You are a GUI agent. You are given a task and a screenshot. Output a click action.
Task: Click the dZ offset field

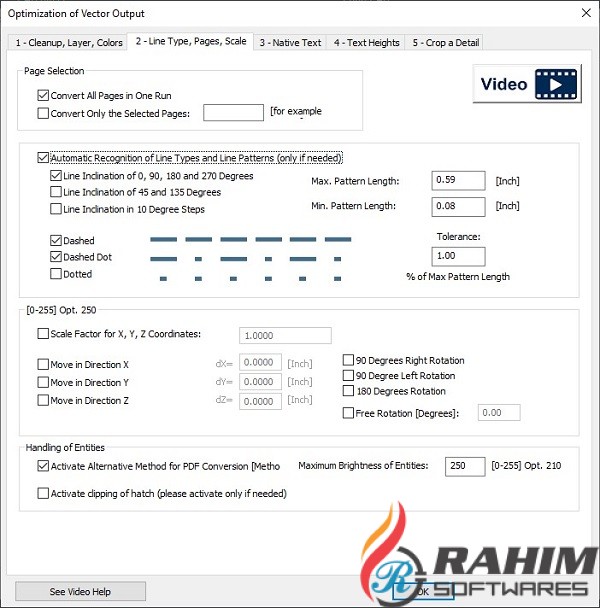(x=260, y=401)
